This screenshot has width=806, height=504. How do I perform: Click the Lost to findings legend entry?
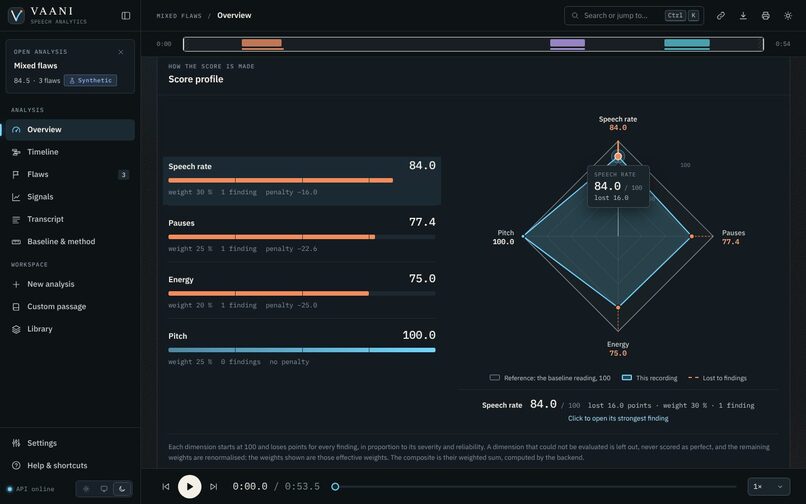(x=718, y=378)
